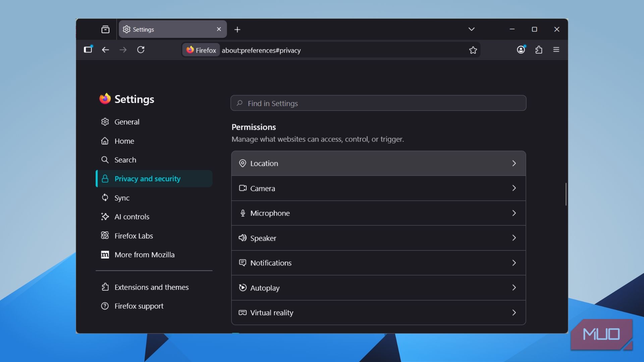Image resolution: width=644 pixels, height=362 pixels.
Task: Click the settings page vertical scrollbar thumb
Action: coord(566,194)
